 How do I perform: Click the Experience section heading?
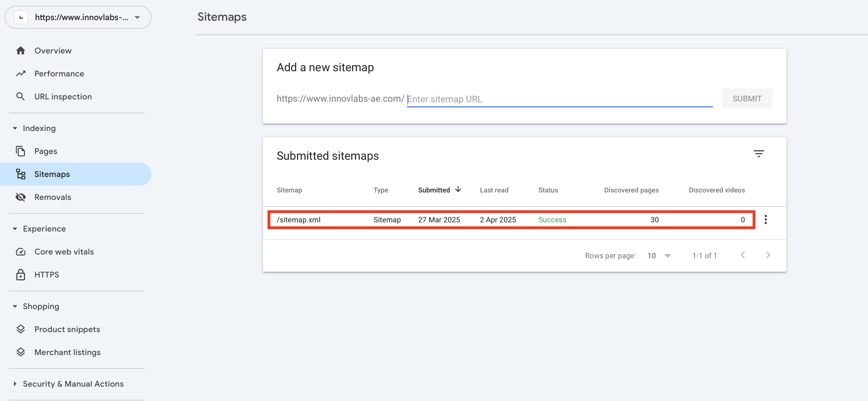pyautogui.click(x=44, y=229)
